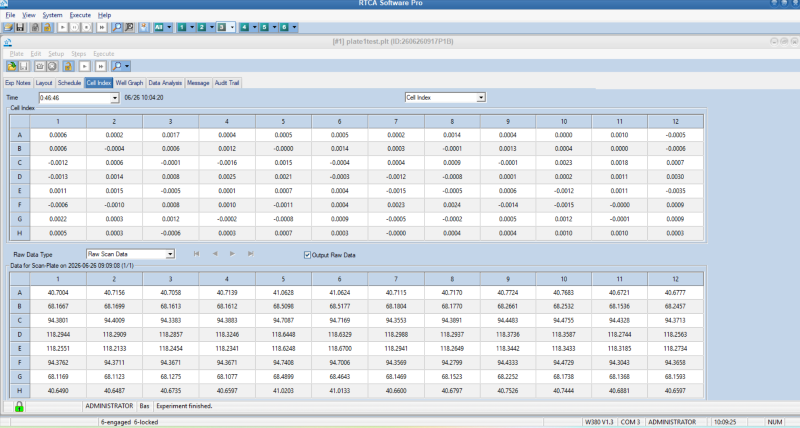Open the File menu
This screenshot has width=800, height=428.
(x=10, y=15)
